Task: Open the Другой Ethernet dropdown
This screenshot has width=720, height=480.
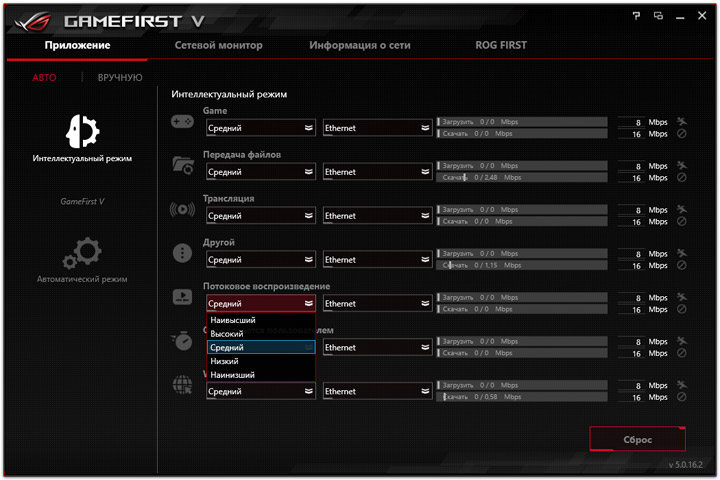Action: coord(377,260)
